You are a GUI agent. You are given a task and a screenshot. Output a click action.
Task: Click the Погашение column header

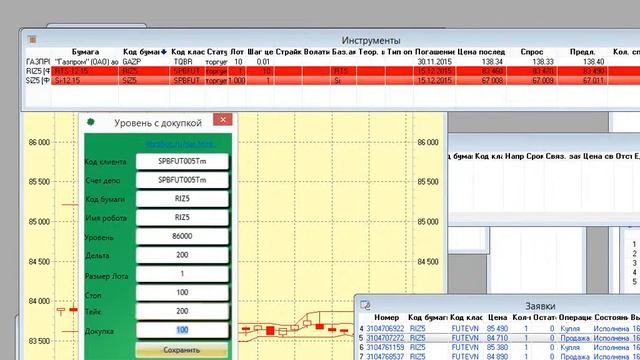coord(435,52)
